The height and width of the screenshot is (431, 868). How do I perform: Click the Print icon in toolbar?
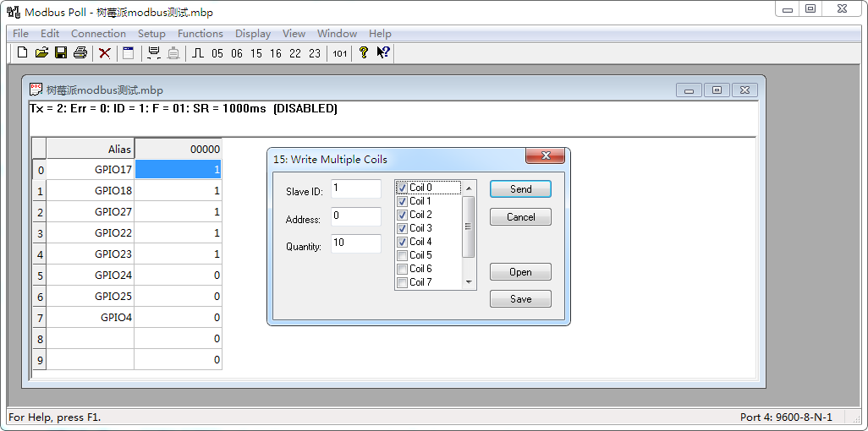coord(80,53)
